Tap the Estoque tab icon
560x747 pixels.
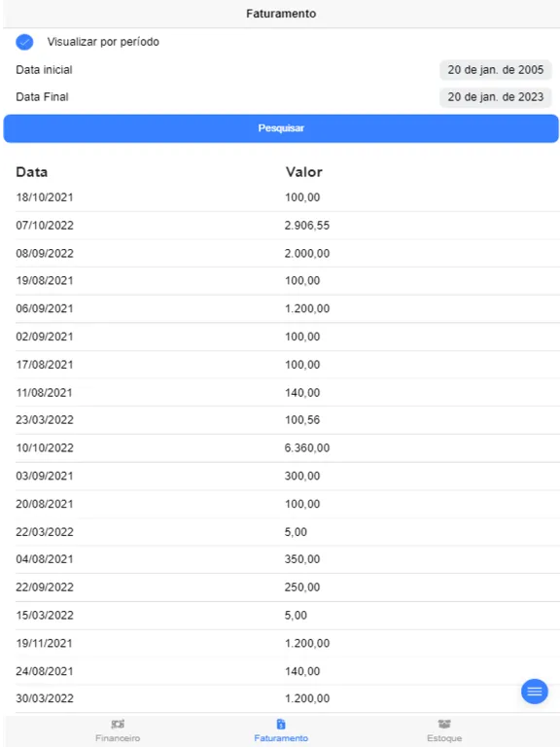[x=444, y=724]
